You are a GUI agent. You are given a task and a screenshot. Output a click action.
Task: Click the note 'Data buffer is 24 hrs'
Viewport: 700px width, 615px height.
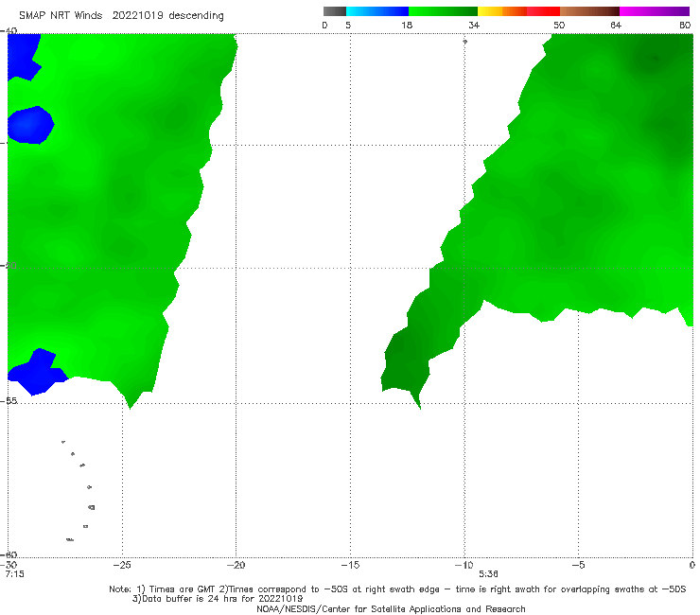click(x=186, y=599)
